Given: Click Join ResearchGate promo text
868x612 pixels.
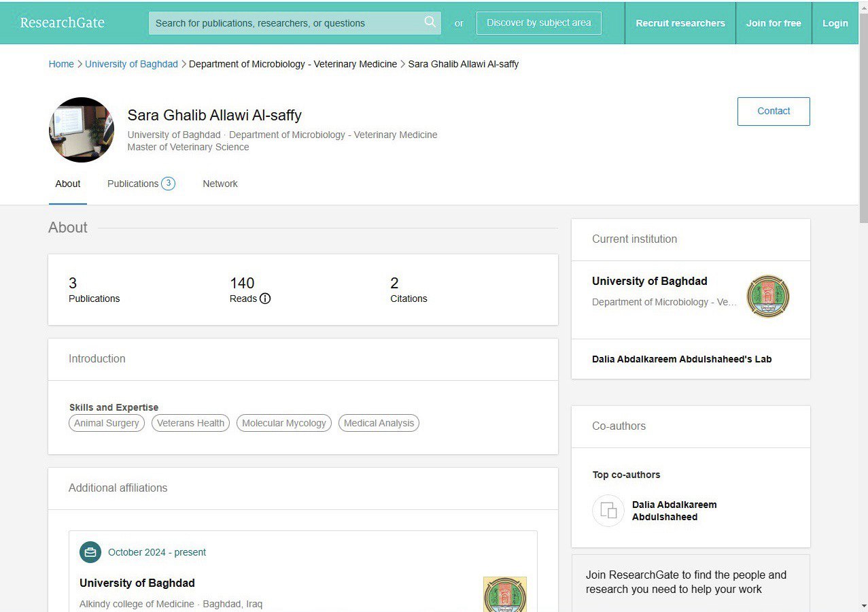Looking at the screenshot, I should [686, 582].
